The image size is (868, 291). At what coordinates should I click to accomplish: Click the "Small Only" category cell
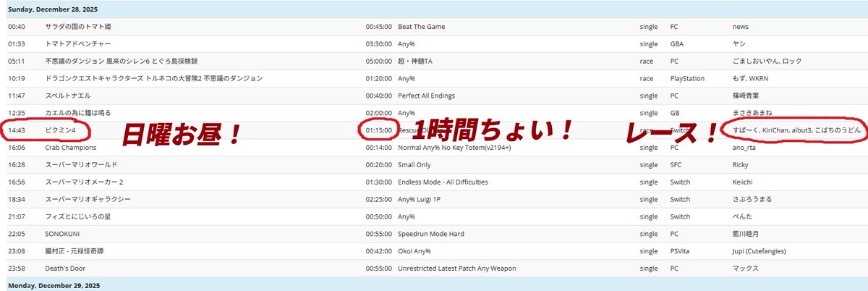click(x=415, y=164)
